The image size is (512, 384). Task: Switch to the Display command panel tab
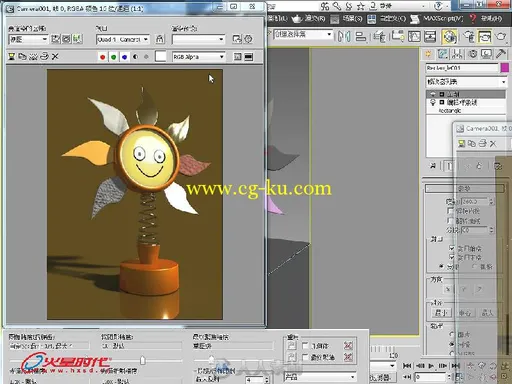[487, 54]
